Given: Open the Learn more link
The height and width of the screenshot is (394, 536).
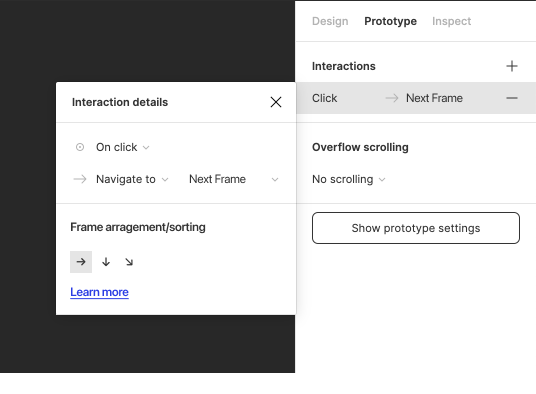Looking at the screenshot, I should point(99,292).
